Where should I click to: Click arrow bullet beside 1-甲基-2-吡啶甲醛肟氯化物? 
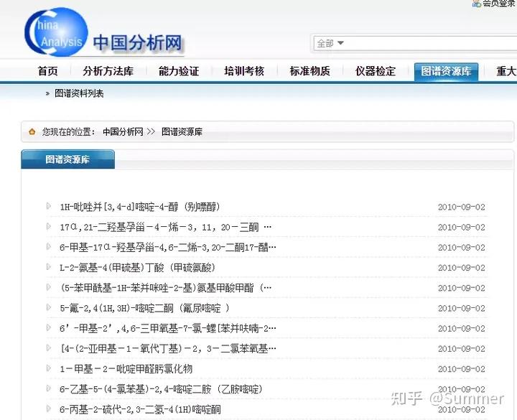[49, 368]
